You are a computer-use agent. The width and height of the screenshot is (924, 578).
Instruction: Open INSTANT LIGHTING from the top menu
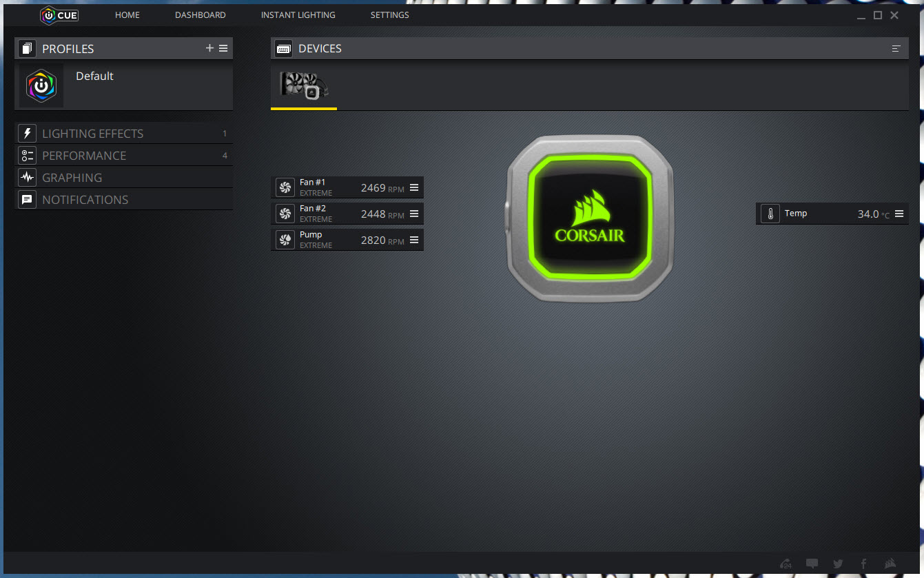click(x=298, y=15)
